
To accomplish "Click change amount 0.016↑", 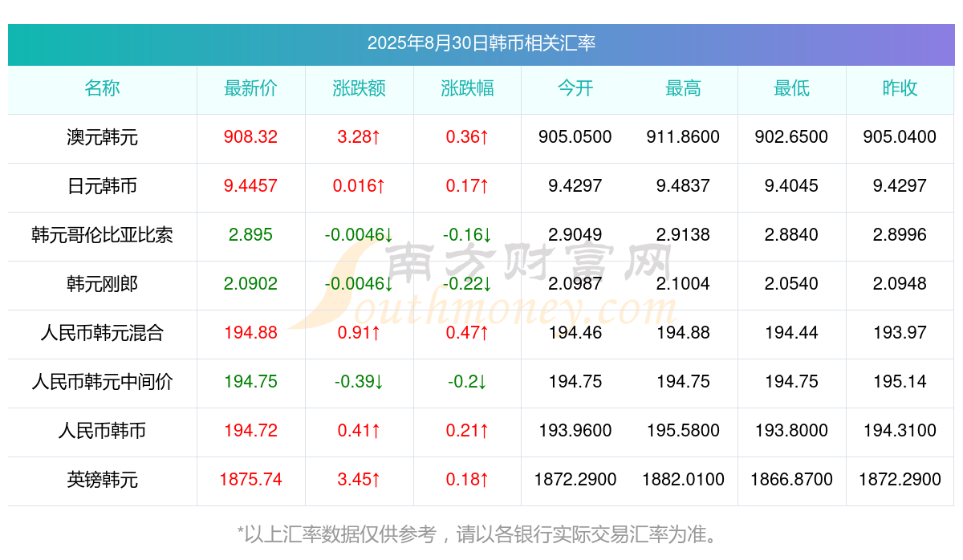I will [x=360, y=186].
